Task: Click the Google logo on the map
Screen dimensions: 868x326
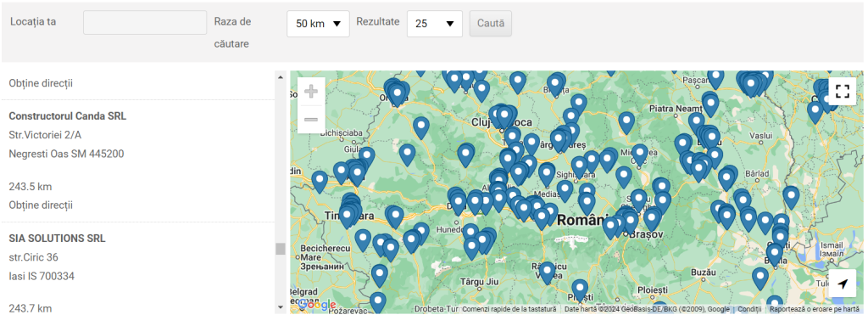Action: pyautogui.click(x=317, y=305)
